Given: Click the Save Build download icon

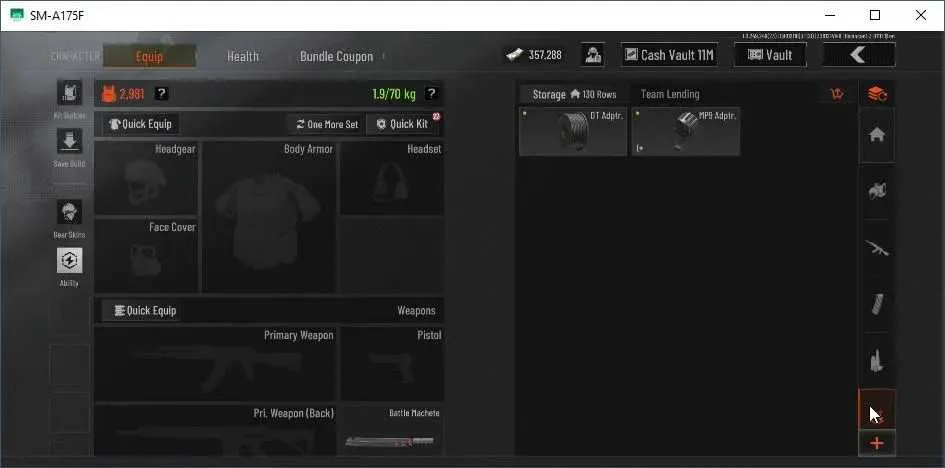Looking at the screenshot, I should point(69,141).
